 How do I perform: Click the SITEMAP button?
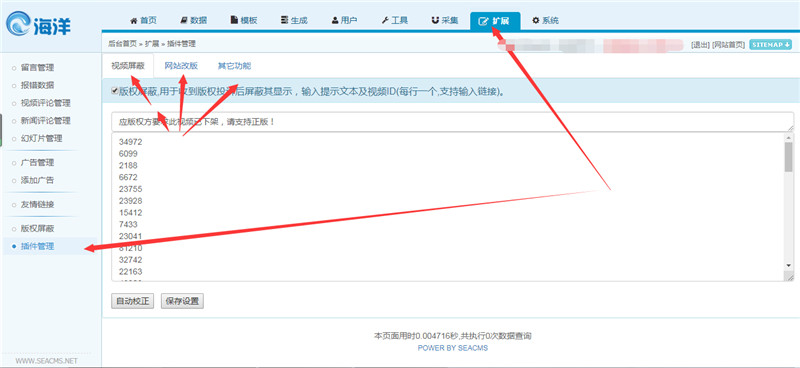pos(770,45)
